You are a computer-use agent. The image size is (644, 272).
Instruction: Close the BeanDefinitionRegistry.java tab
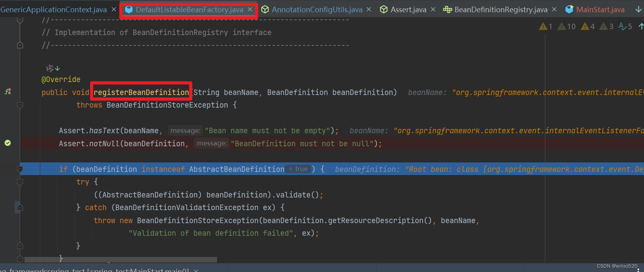coord(554,9)
